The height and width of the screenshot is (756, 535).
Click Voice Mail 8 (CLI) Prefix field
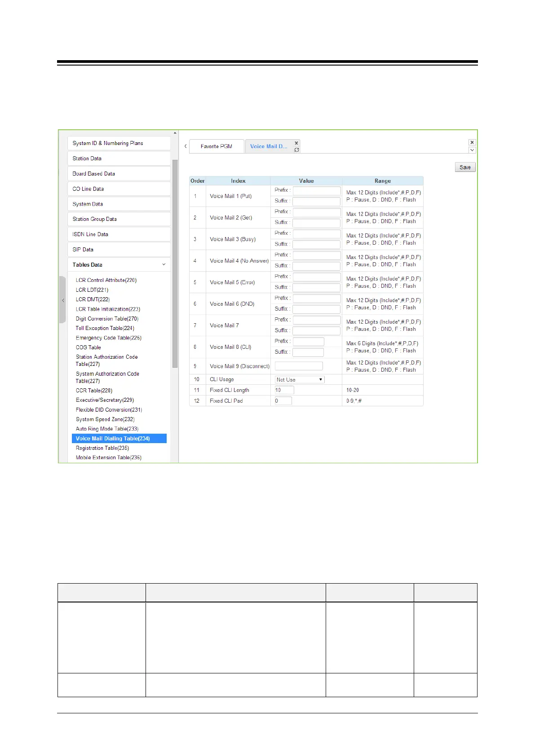(308, 341)
